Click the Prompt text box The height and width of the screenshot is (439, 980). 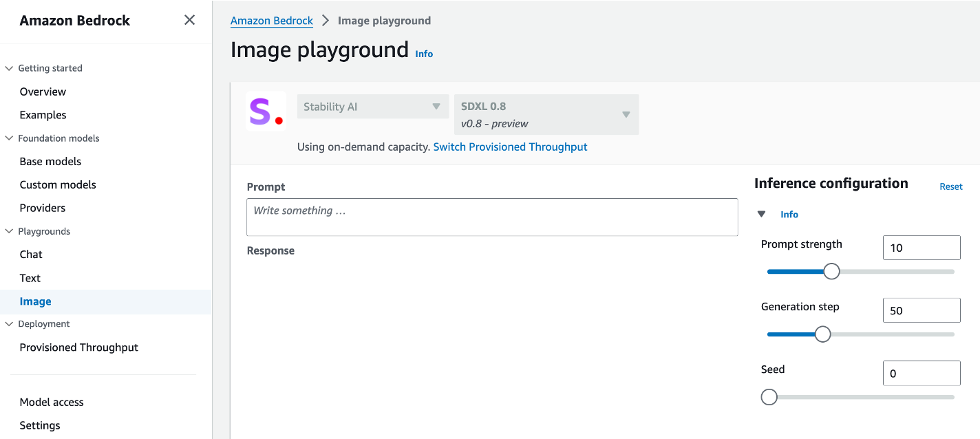tap(492, 217)
